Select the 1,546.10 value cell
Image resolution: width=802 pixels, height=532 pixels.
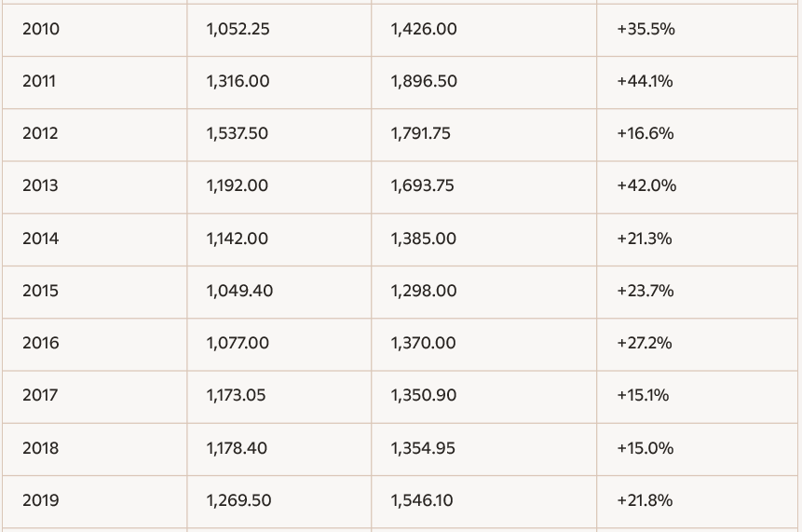point(422,500)
